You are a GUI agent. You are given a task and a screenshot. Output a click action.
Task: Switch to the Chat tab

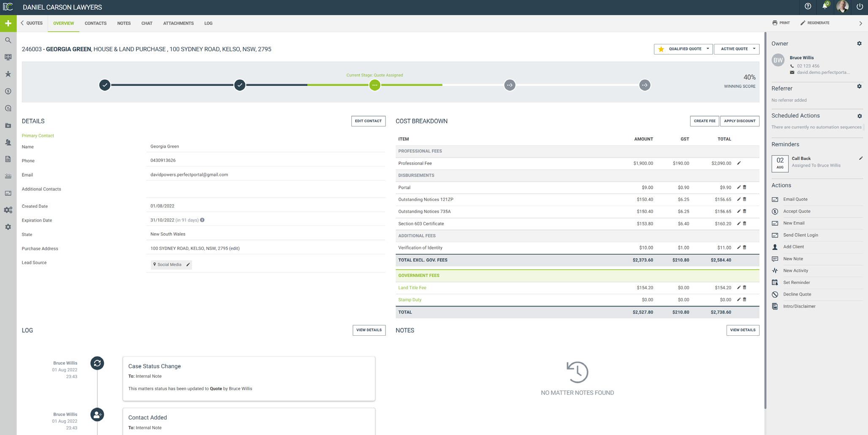pyautogui.click(x=147, y=23)
